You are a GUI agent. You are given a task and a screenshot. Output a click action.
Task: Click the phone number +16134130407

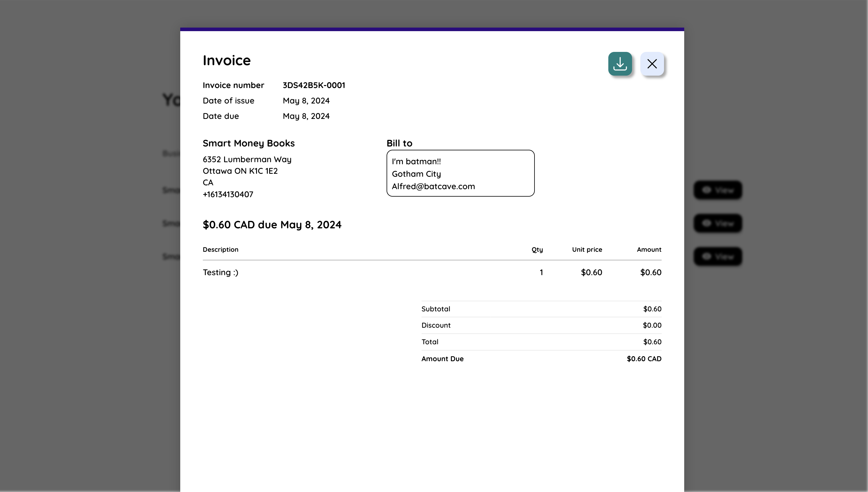pyautogui.click(x=228, y=194)
